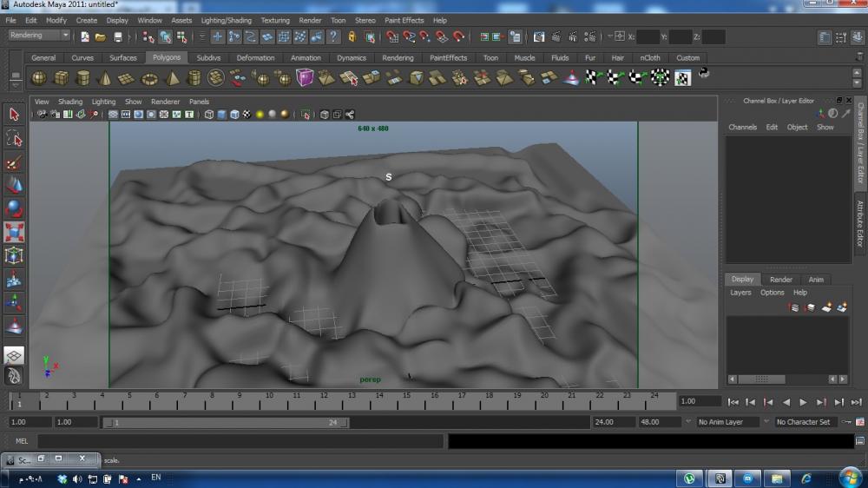
Task: Create a polygon cube from shelf
Action: pyautogui.click(x=61, y=78)
